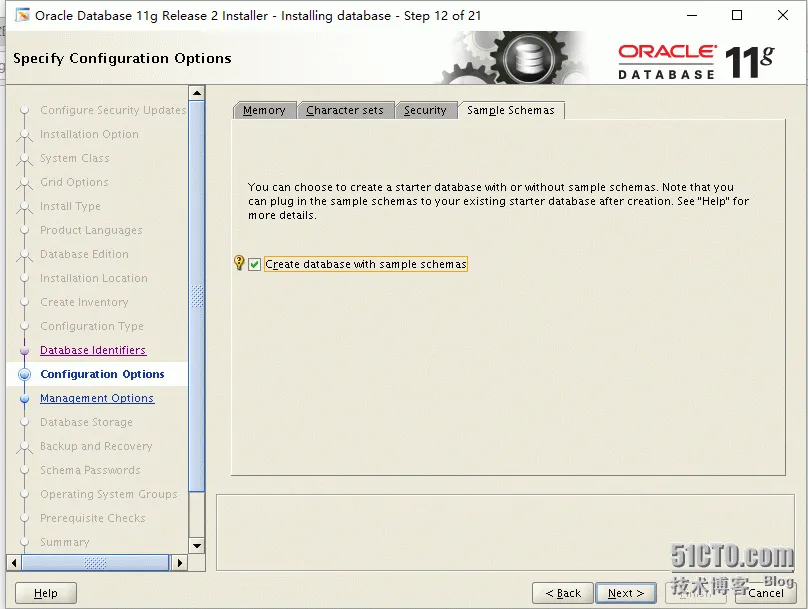Open the Character sets tab
The image size is (808, 609).
click(345, 110)
